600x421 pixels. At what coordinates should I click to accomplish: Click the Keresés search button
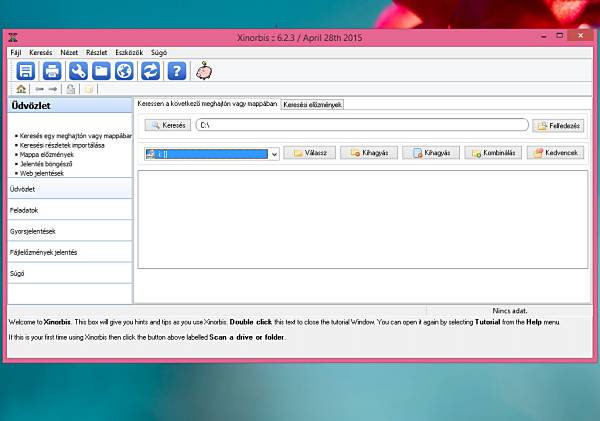coord(168,125)
